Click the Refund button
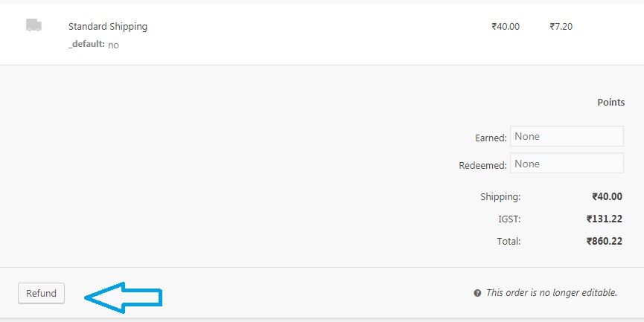This screenshot has width=644, height=322. [41, 293]
